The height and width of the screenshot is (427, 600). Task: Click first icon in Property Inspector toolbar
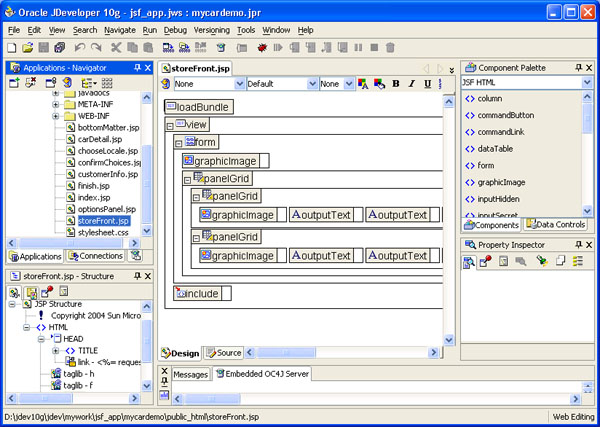469,262
